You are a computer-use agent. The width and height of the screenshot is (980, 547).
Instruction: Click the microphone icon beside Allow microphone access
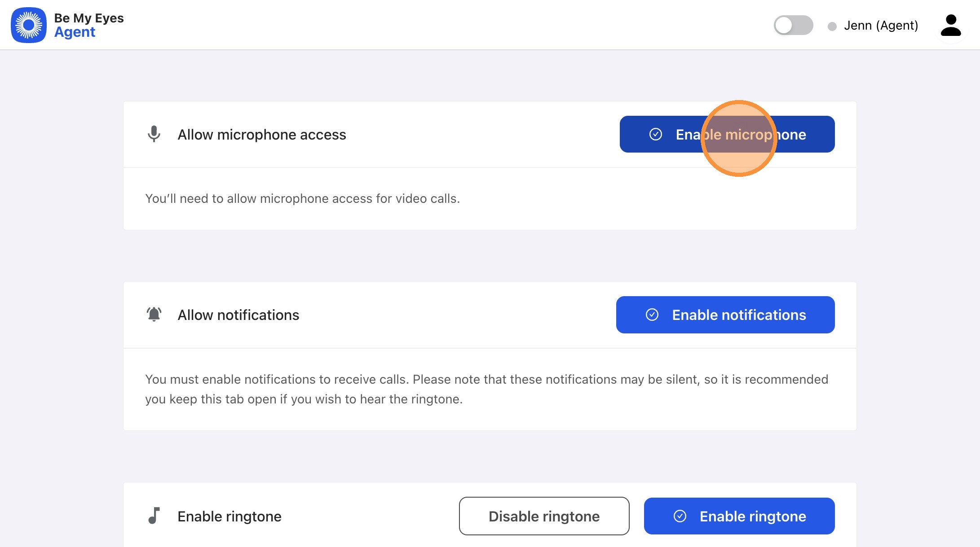[x=154, y=134]
